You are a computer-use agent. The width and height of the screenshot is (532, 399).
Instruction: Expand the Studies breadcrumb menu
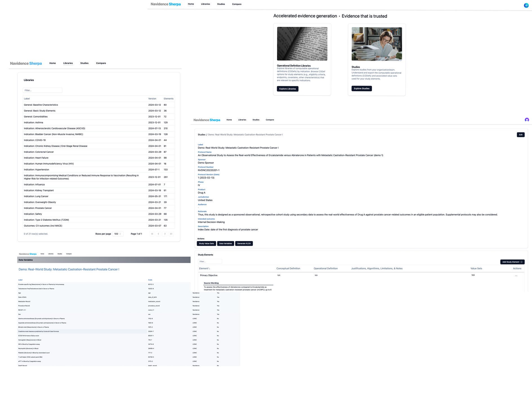[202, 135]
